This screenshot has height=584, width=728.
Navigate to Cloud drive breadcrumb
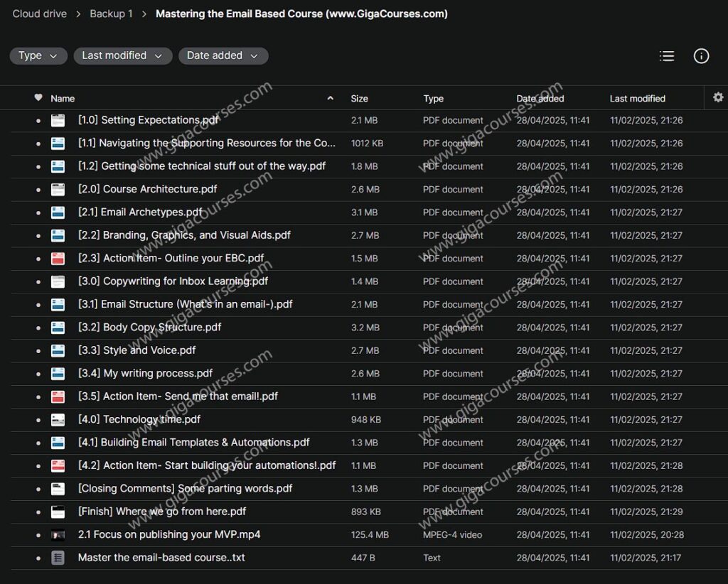(39, 13)
